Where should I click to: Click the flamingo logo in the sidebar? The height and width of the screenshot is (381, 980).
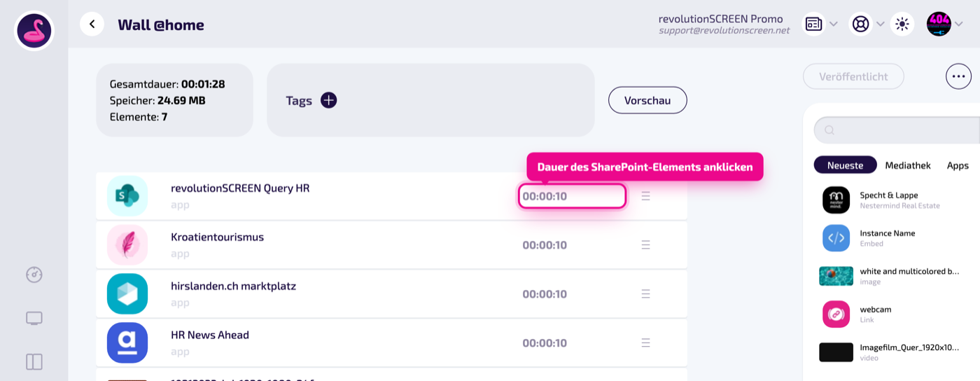[x=34, y=32]
